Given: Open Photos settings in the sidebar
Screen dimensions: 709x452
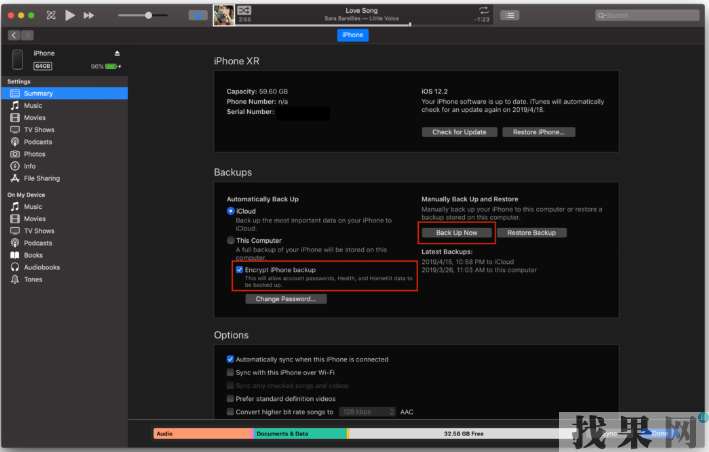Looking at the screenshot, I should click(34, 154).
